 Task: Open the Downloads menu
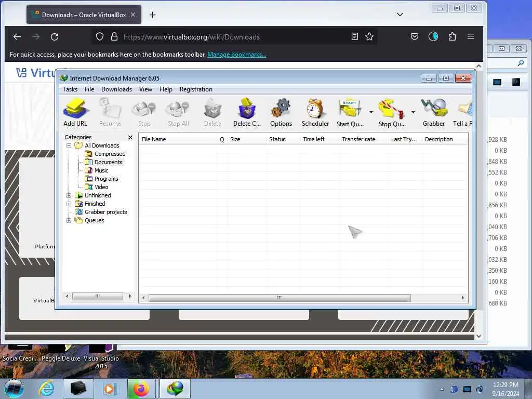pos(116,89)
